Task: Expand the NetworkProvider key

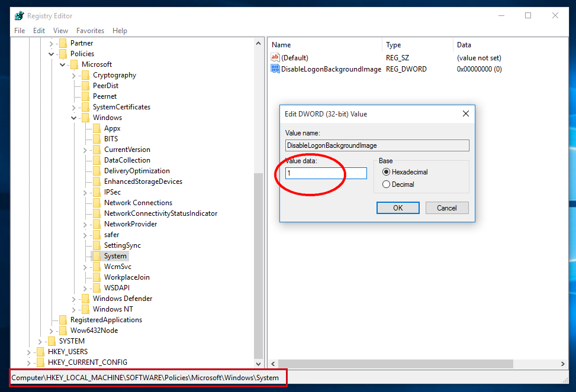Action: [x=85, y=225]
